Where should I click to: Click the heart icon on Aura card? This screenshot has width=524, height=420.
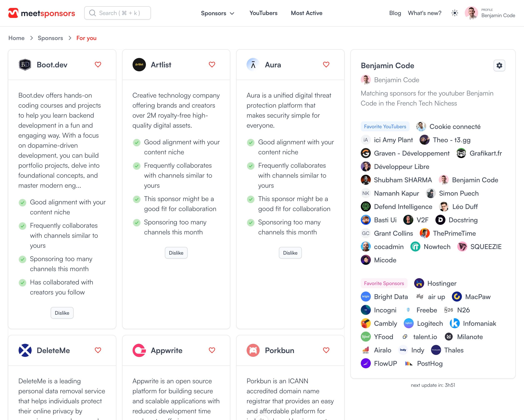pos(326,64)
